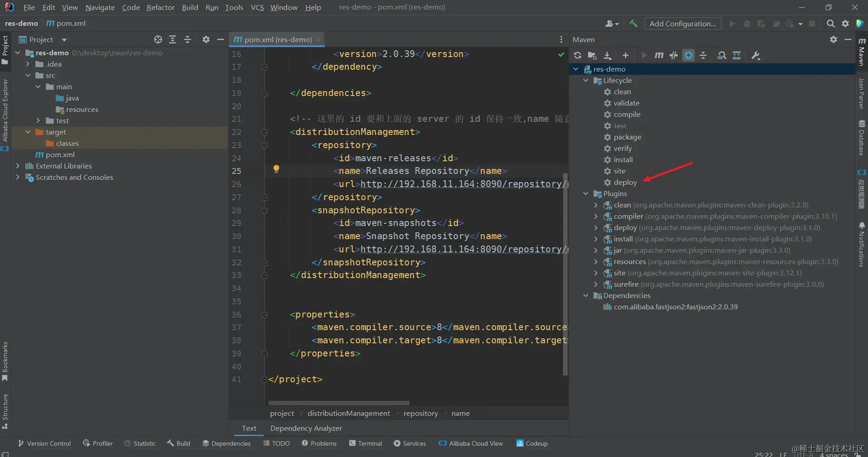Viewport: 868px width, 457px height.
Task: Expand the surefire plugin node
Action: click(596, 284)
